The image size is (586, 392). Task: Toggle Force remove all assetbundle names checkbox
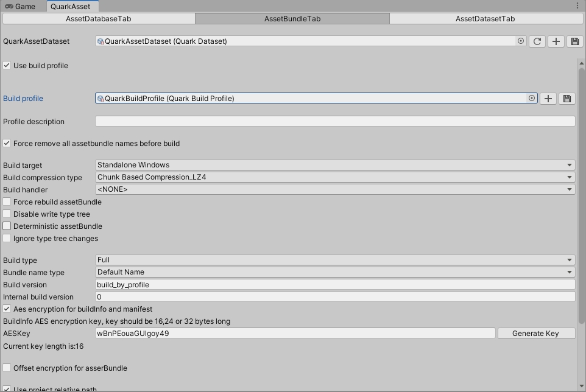[x=7, y=144]
